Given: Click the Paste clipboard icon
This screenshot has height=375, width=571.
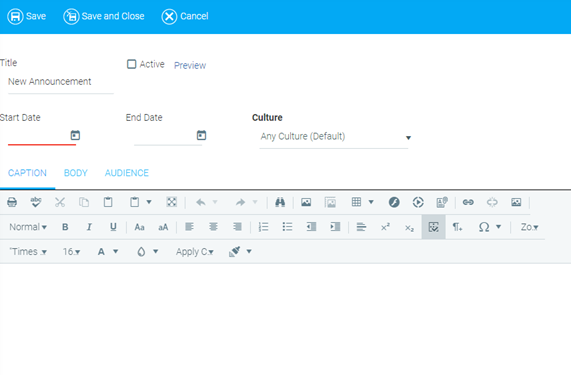Looking at the screenshot, I should (108, 202).
